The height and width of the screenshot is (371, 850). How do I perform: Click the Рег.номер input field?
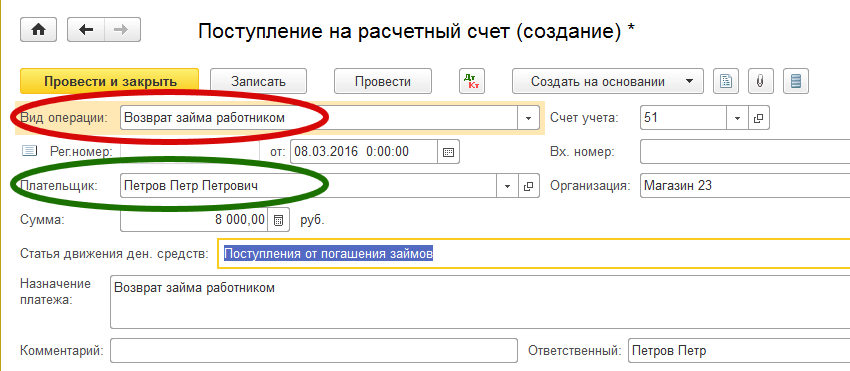pos(191,152)
